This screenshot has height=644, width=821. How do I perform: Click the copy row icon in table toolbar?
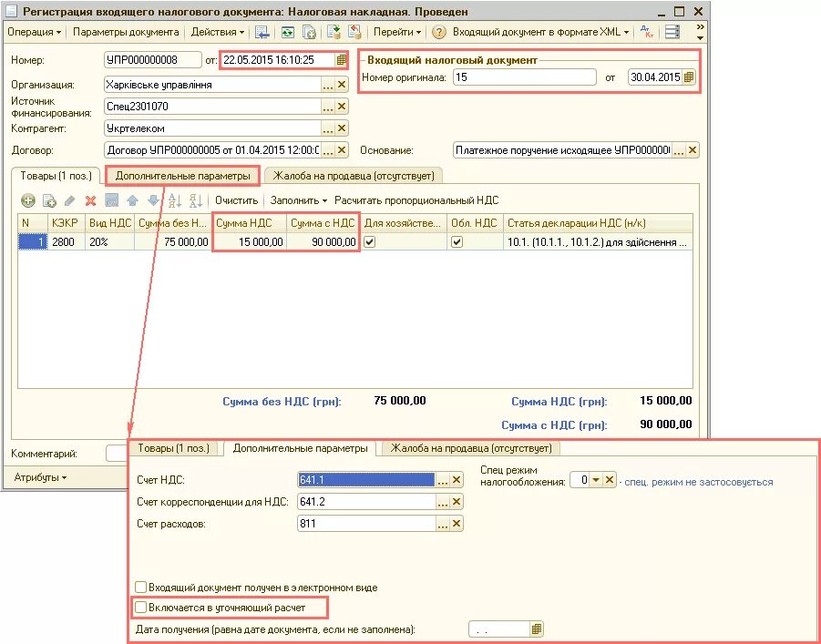[49, 200]
